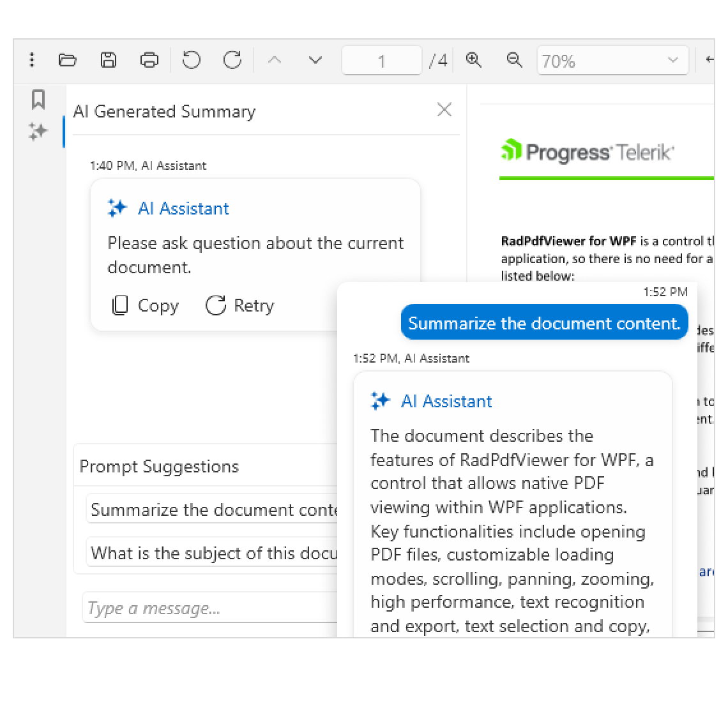Print the document via the printer icon
The height and width of the screenshot is (715, 728).
tap(149, 59)
